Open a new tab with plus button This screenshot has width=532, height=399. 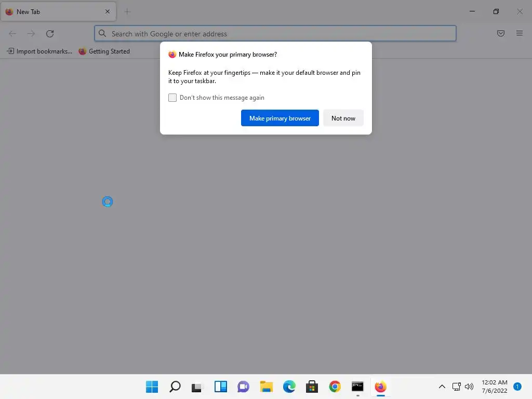tap(127, 11)
